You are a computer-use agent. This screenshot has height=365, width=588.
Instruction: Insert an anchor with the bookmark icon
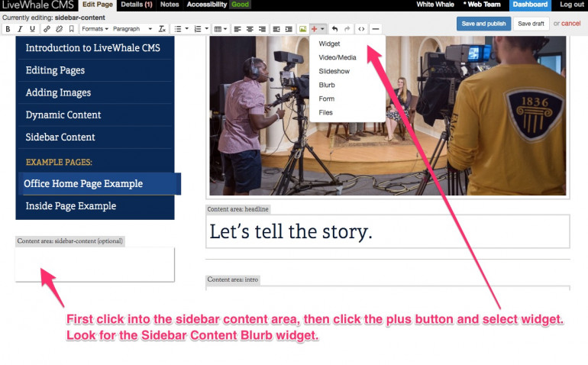pyautogui.click(x=71, y=29)
